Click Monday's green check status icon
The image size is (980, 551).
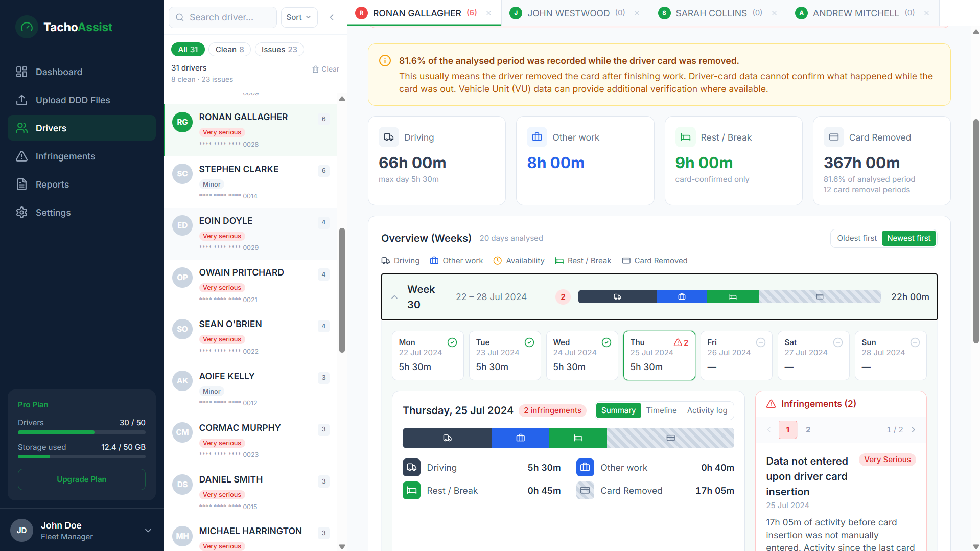point(452,342)
